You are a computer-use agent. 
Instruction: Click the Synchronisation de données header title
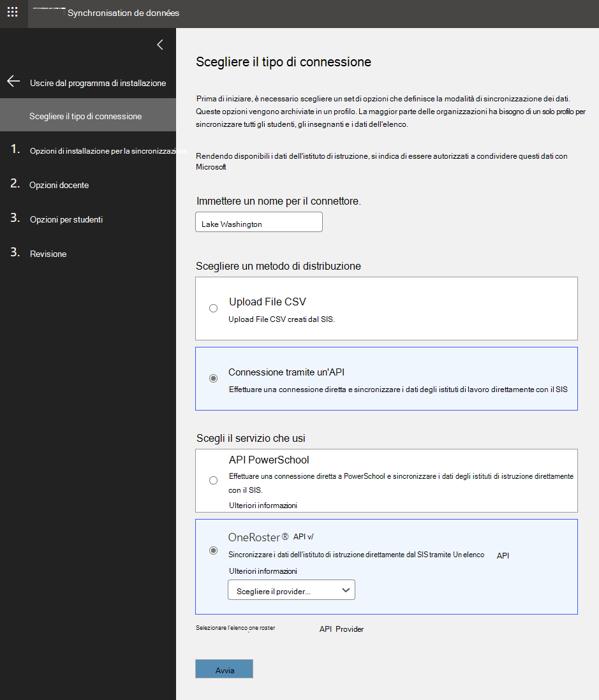pyautogui.click(x=123, y=13)
